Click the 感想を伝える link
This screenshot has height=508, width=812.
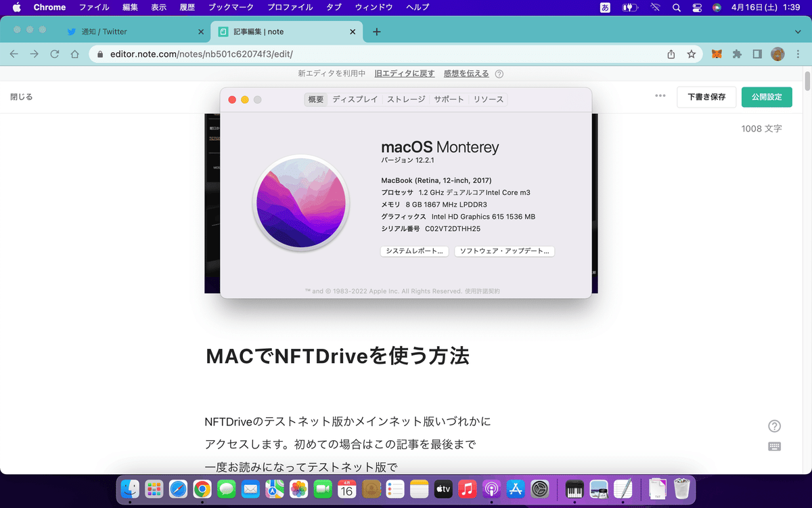[466, 74]
